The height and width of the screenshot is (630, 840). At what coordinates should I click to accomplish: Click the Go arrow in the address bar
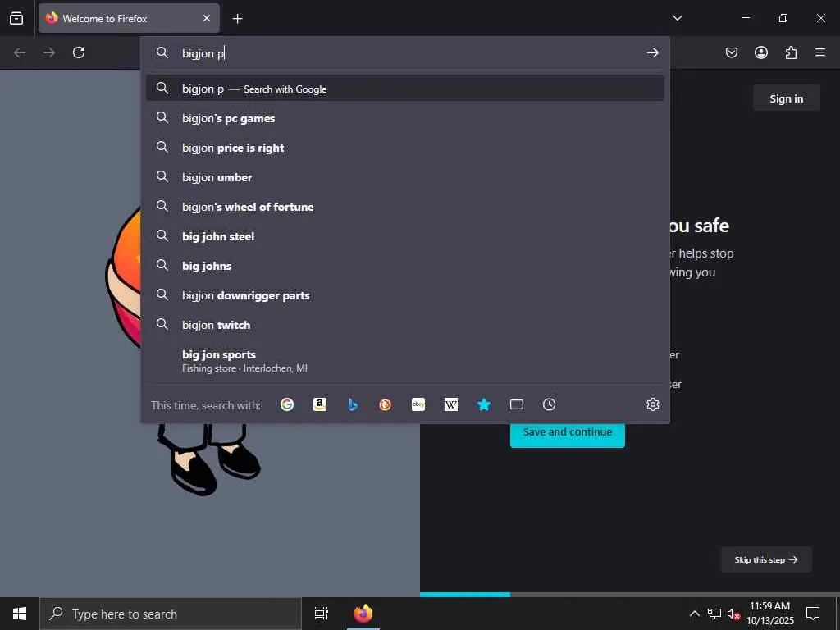(652, 52)
